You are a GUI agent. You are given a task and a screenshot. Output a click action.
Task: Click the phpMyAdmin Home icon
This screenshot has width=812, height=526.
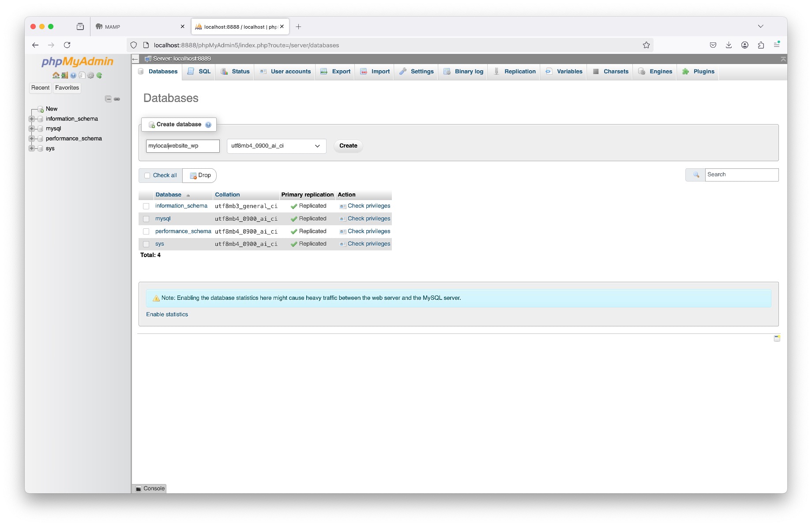(56, 76)
